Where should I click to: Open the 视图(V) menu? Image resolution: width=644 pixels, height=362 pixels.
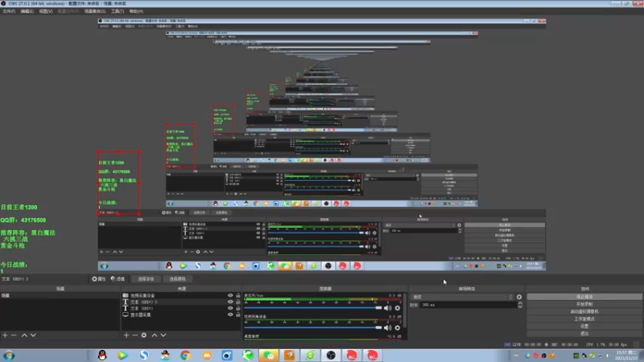tap(46, 11)
